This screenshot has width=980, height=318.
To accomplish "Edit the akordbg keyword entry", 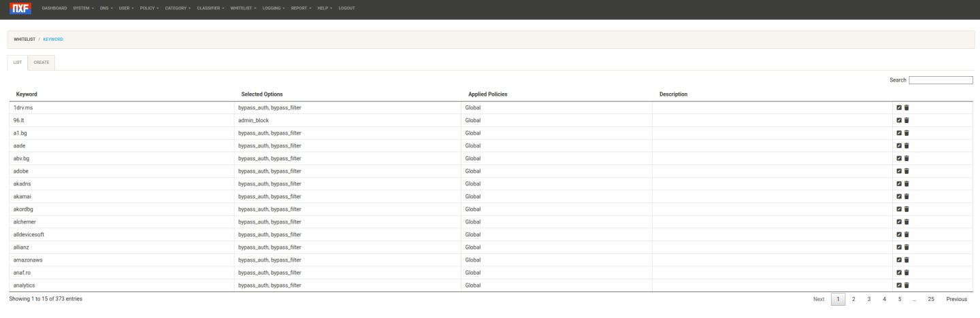I will click(899, 209).
